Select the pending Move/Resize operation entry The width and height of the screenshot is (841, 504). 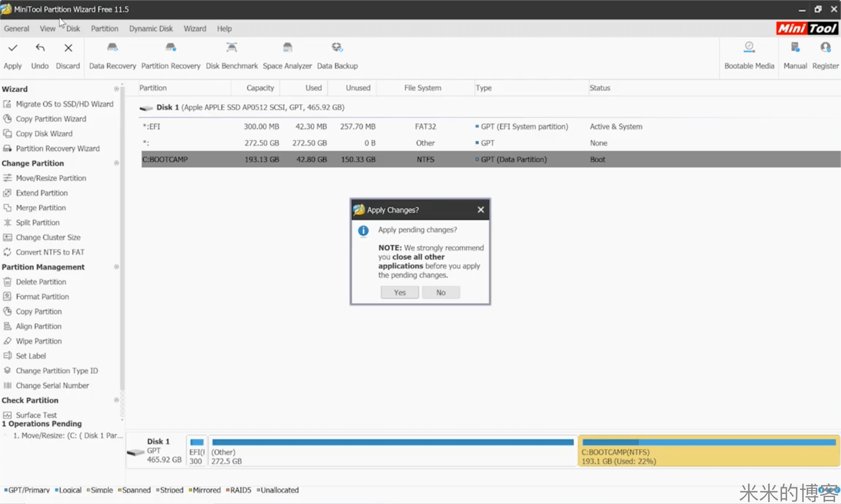pos(68,435)
